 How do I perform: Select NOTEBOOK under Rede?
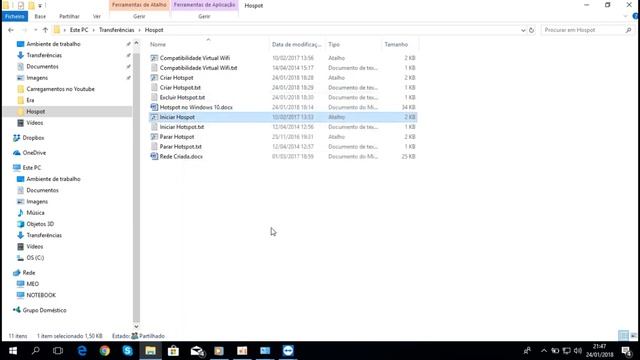click(x=41, y=295)
